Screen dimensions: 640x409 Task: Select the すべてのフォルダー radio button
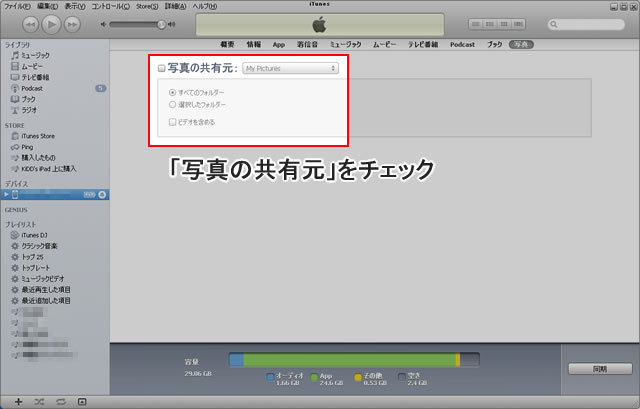point(172,93)
